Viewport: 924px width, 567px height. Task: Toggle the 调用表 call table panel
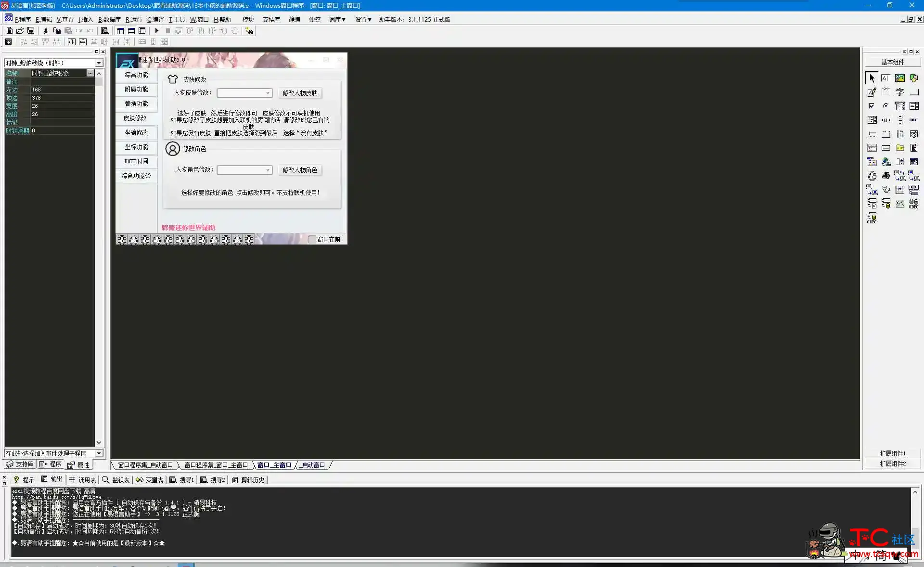coord(85,480)
